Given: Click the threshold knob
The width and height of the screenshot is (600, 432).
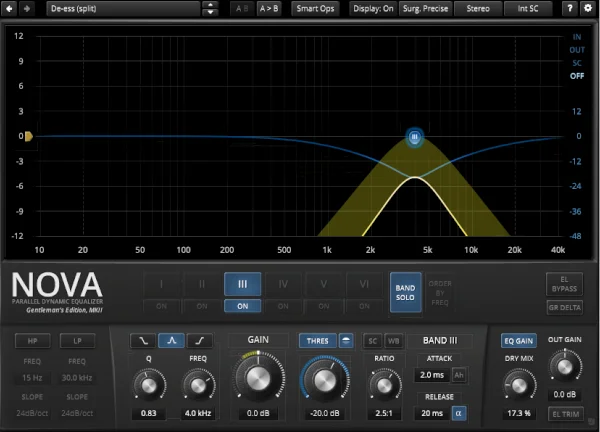Looking at the screenshot, I should [x=324, y=380].
